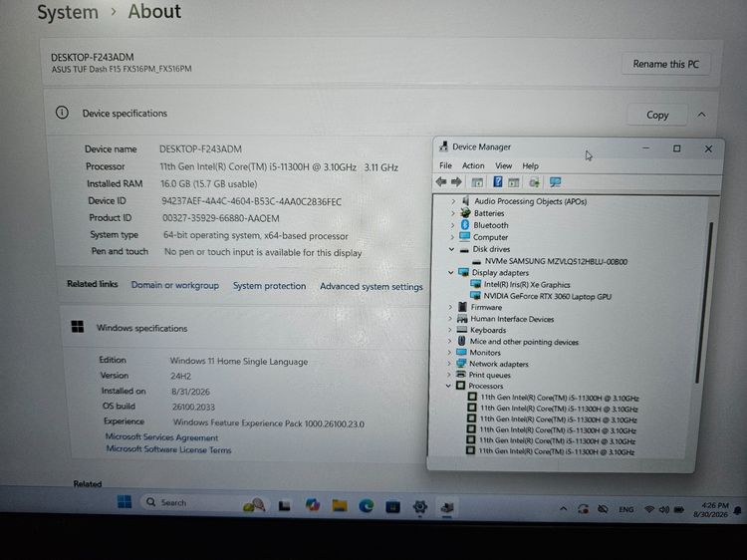This screenshot has height=560, width=747.
Task: Open notifications via the bell icon
Action: [737, 511]
